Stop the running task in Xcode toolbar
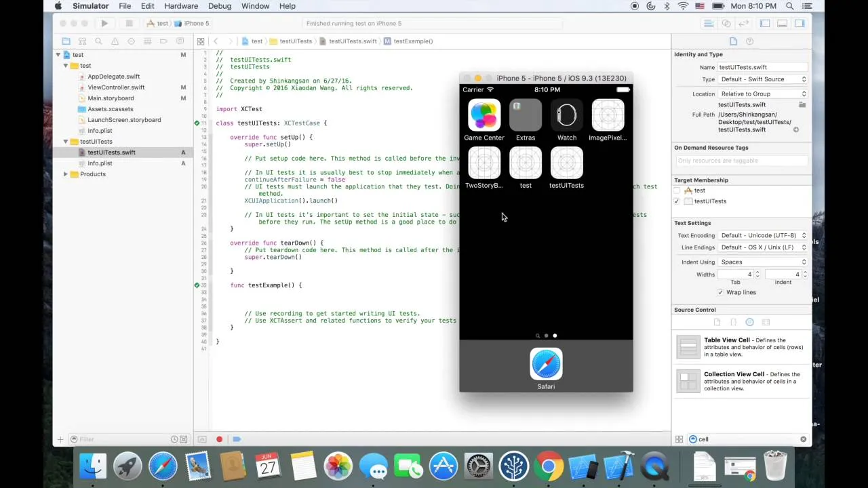 coord(129,23)
